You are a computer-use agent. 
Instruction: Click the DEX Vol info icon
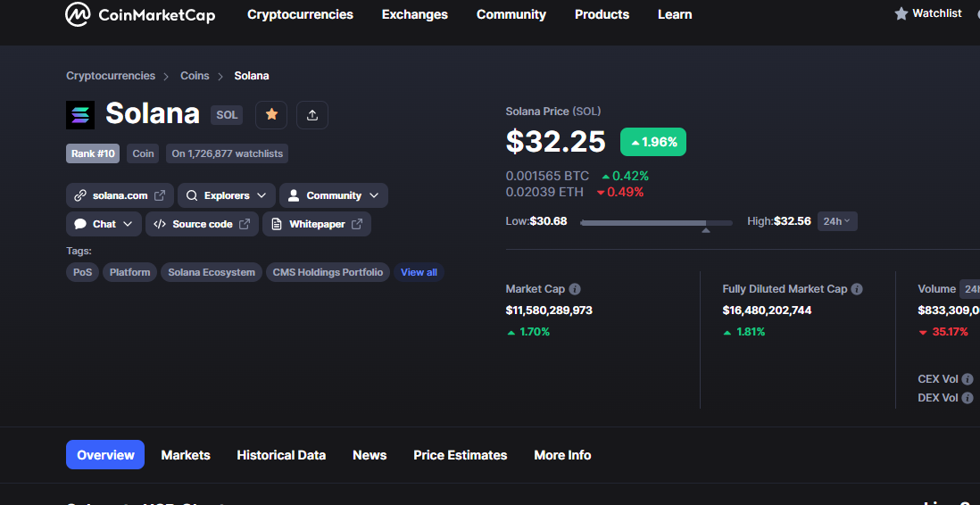tap(968, 398)
